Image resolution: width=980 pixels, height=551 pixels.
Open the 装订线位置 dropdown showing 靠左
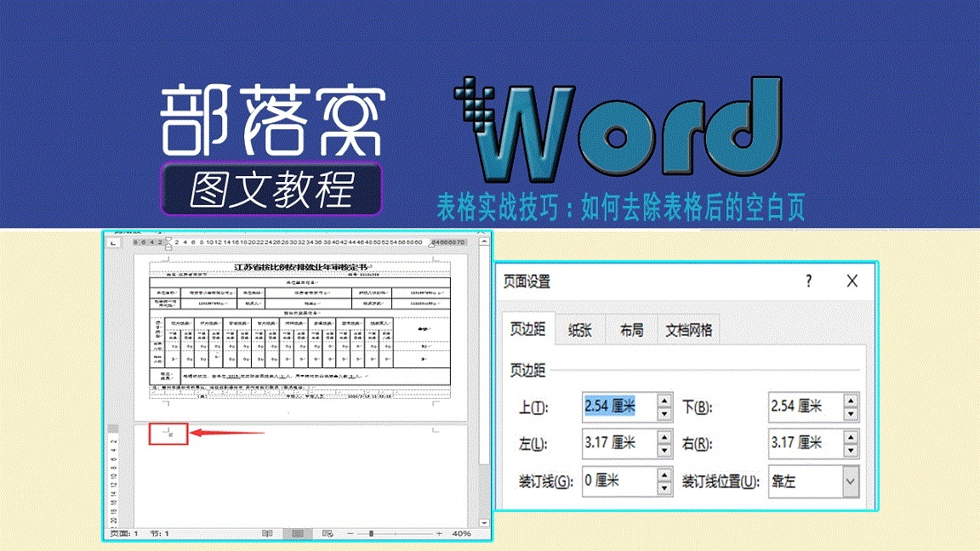point(814,481)
